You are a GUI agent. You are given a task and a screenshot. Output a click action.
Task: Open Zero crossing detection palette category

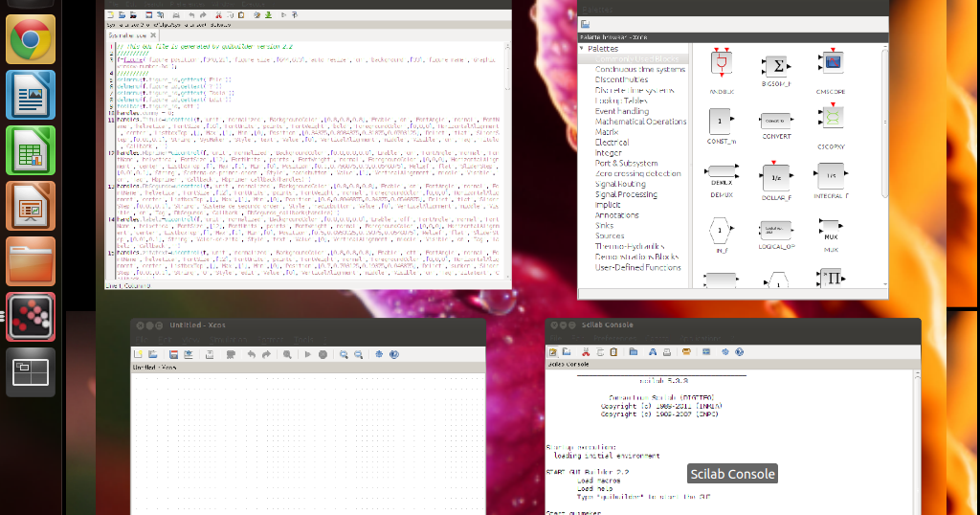pos(637,173)
